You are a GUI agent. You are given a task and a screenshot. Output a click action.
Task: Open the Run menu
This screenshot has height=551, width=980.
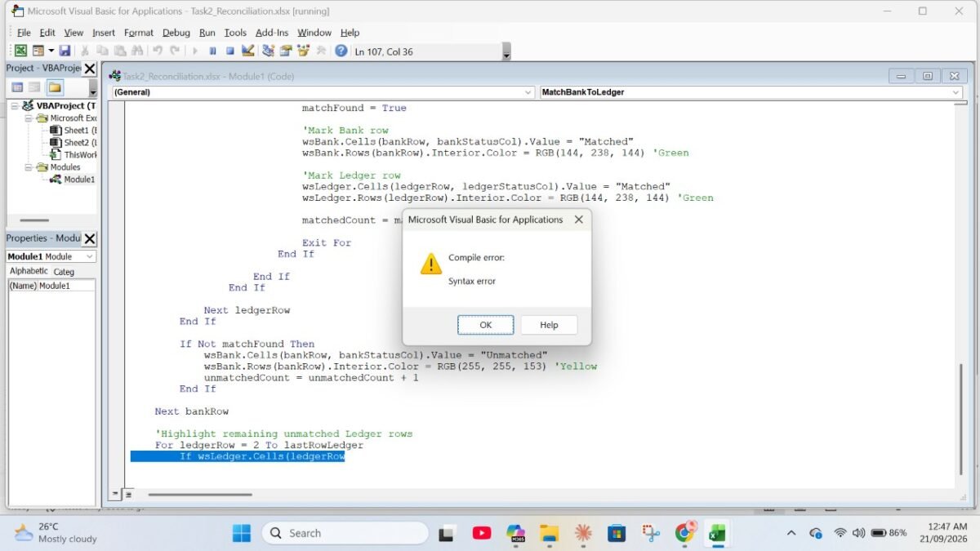[x=207, y=33]
